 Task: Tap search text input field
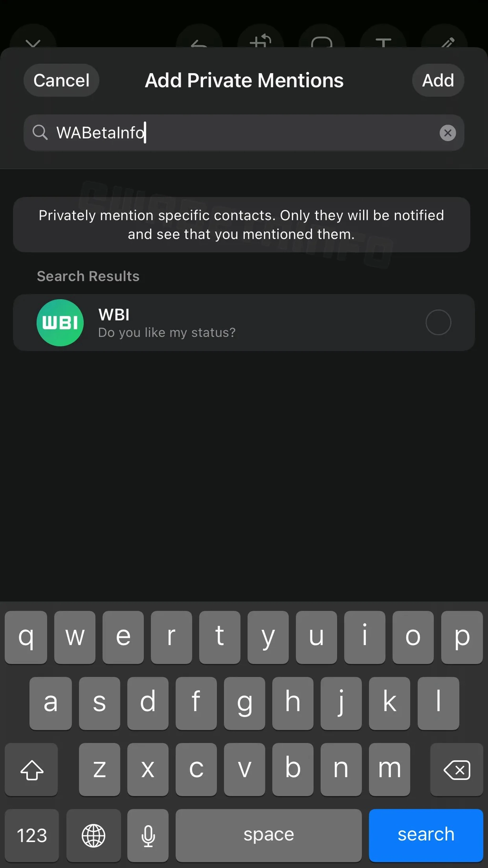tap(244, 132)
